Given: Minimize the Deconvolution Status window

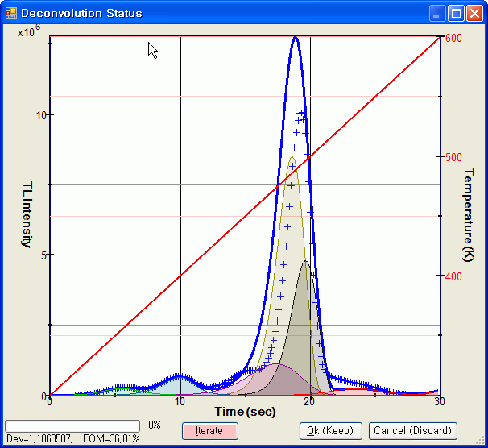Looking at the screenshot, I should point(436,13).
